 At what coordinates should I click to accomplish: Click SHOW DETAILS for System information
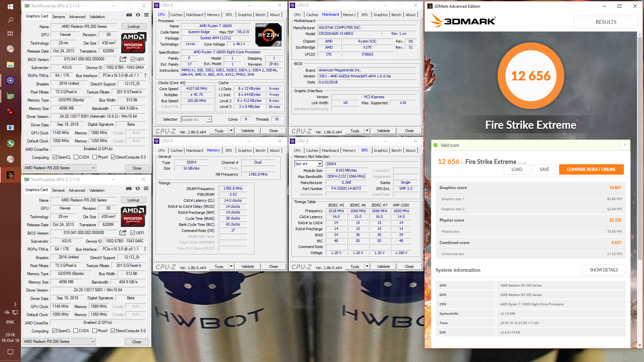click(604, 270)
